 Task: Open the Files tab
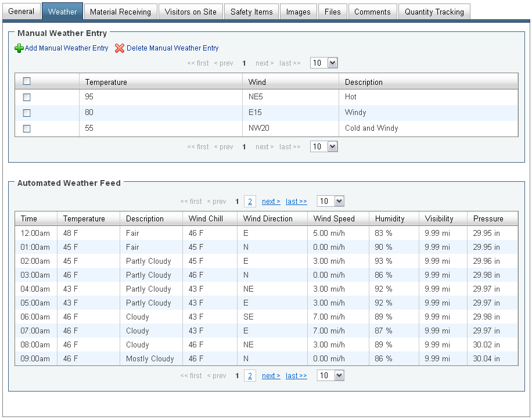[332, 12]
